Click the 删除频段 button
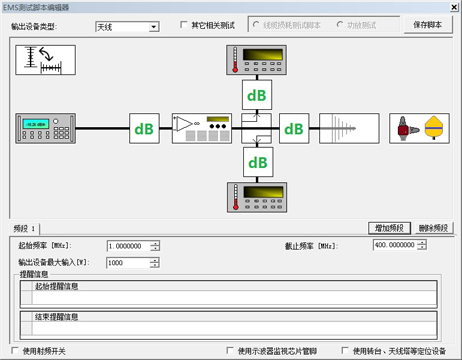The width and height of the screenshot is (462, 360). [x=433, y=228]
